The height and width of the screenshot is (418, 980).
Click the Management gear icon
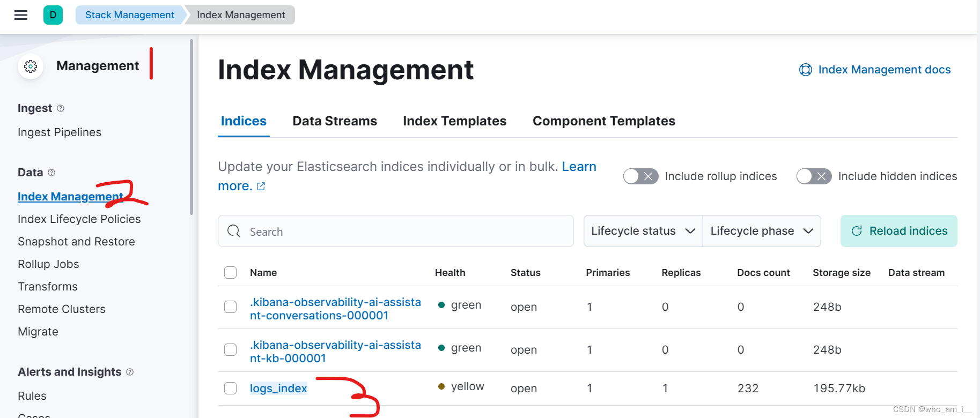click(x=31, y=66)
